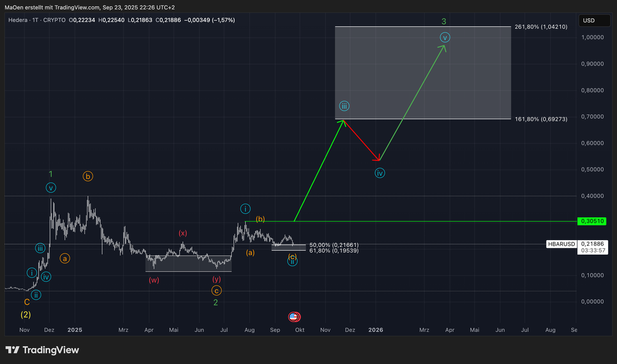Click the green 0,30510 price label
The height and width of the screenshot is (364, 617).
click(x=591, y=221)
